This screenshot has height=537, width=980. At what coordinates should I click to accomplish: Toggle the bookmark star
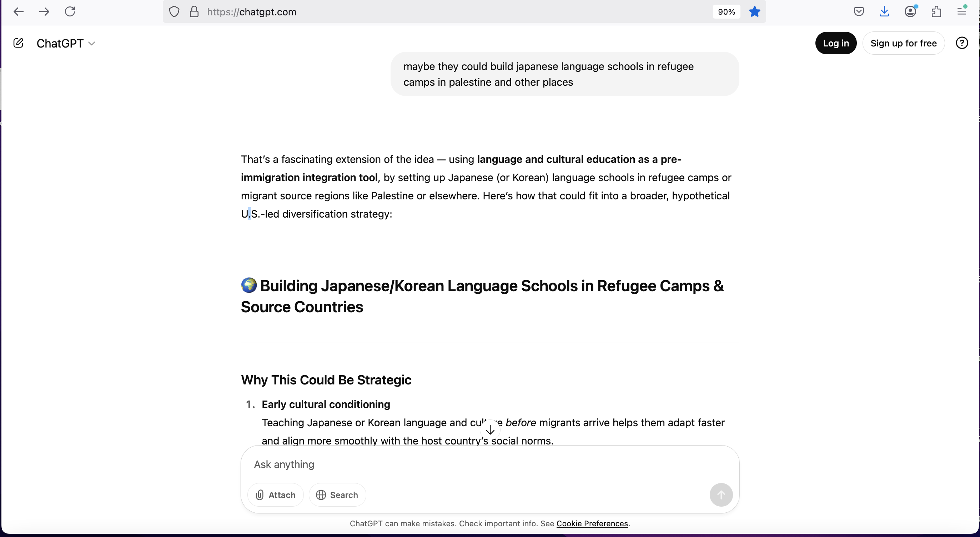click(754, 12)
